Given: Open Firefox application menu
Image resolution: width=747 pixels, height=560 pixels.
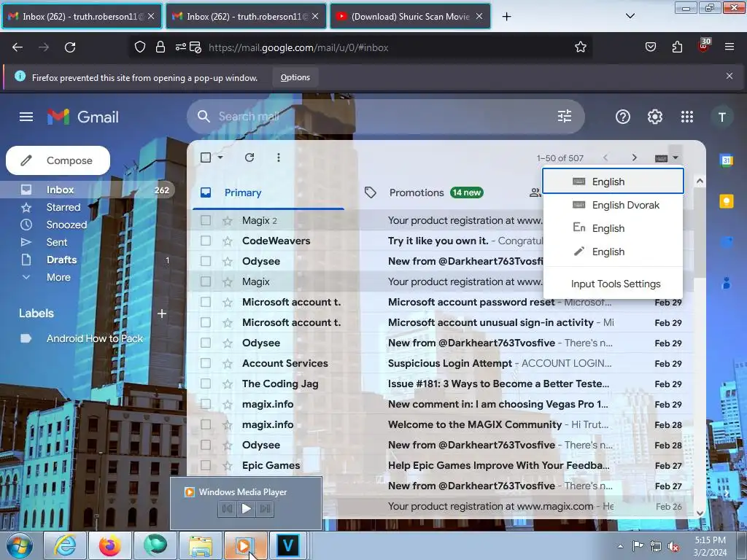Looking at the screenshot, I should (729, 47).
